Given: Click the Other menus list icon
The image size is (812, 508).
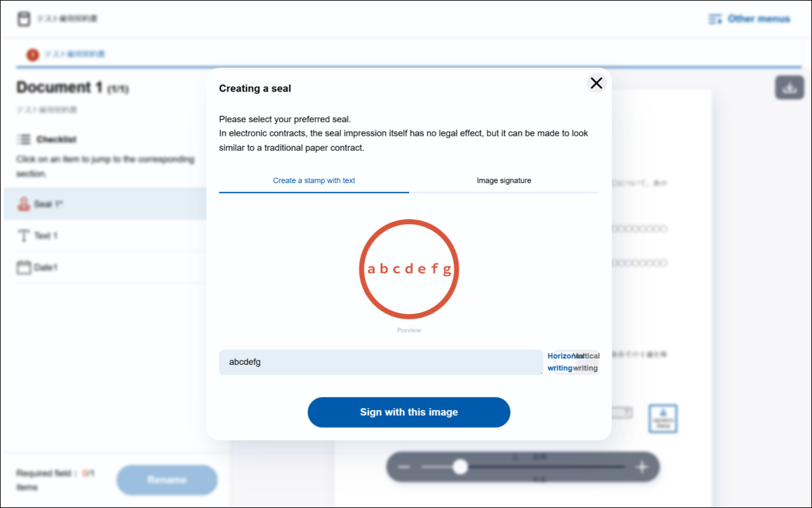Looking at the screenshot, I should pyautogui.click(x=715, y=19).
